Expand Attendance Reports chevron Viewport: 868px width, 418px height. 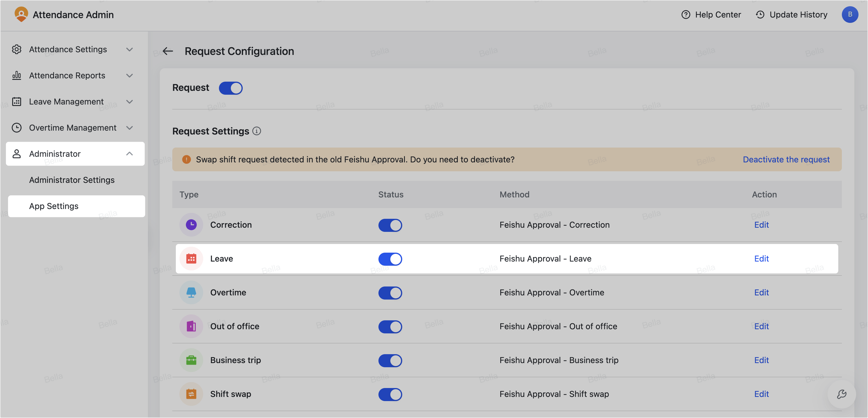point(130,75)
